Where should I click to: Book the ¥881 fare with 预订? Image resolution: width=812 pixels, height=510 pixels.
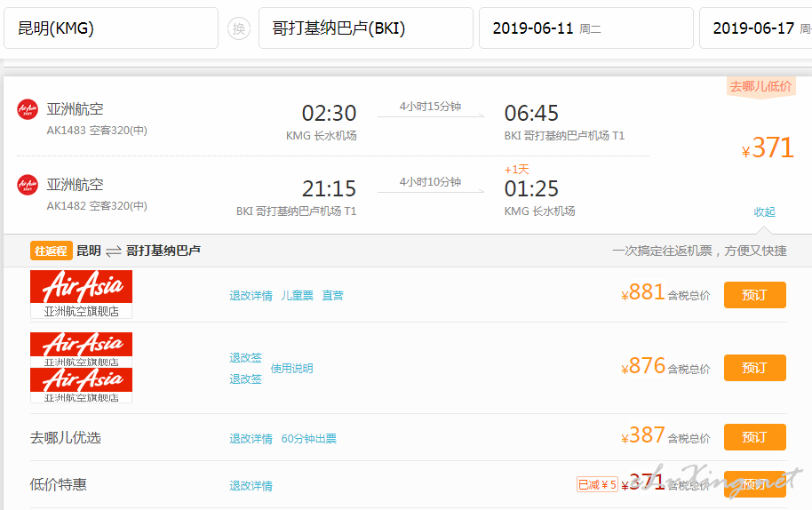[754, 294]
